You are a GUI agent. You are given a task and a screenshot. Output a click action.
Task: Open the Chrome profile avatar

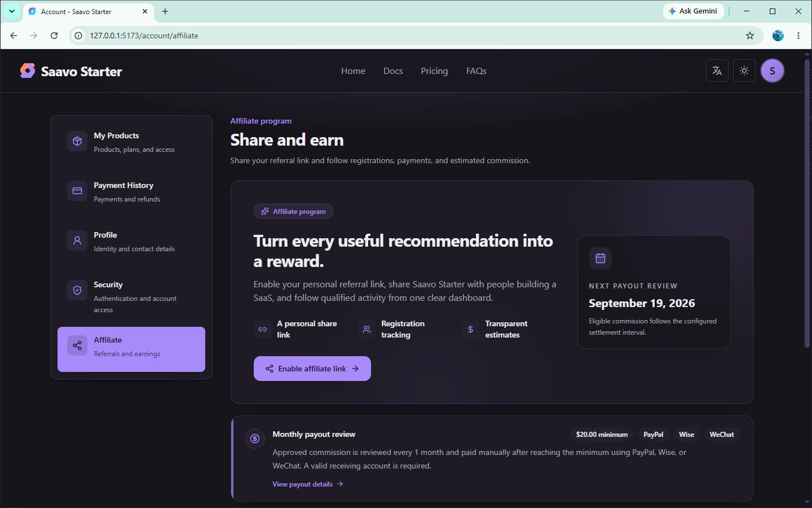[x=778, y=36]
